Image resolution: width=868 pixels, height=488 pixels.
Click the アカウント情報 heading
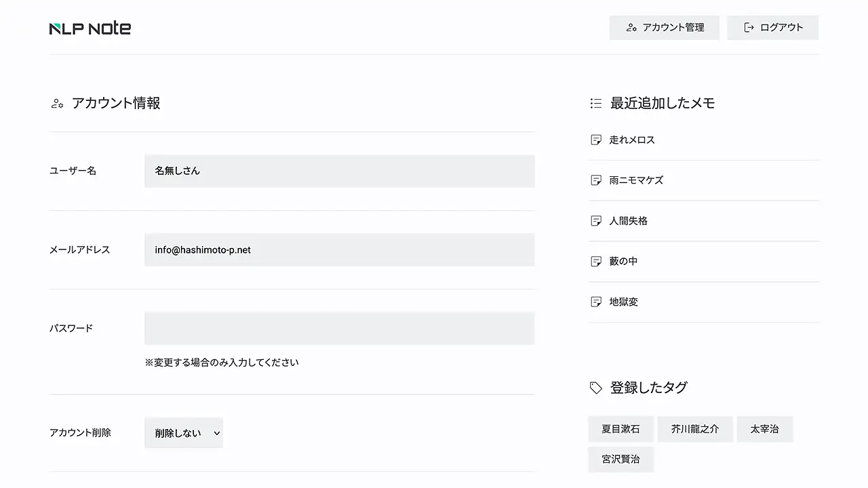116,103
